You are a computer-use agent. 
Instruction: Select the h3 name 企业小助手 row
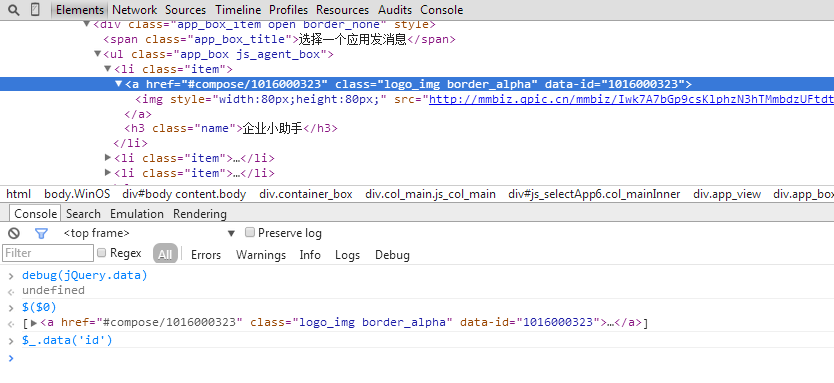pyautogui.click(x=231, y=128)
